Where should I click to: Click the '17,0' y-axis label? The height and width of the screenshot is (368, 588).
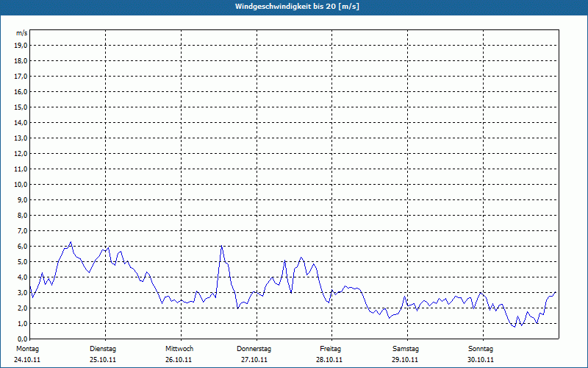[x=21, y=77]
